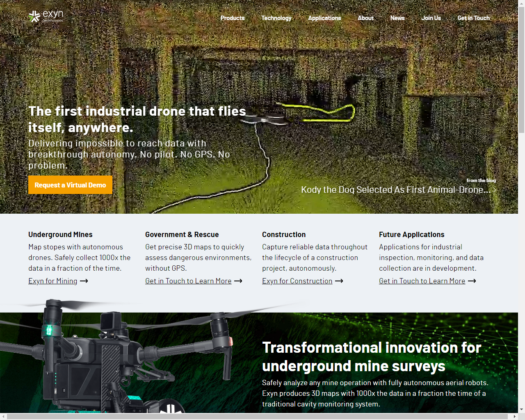Click arrow icon beside Exyn for Mining
Screen dimensions: 525x420
pos(84,281)
